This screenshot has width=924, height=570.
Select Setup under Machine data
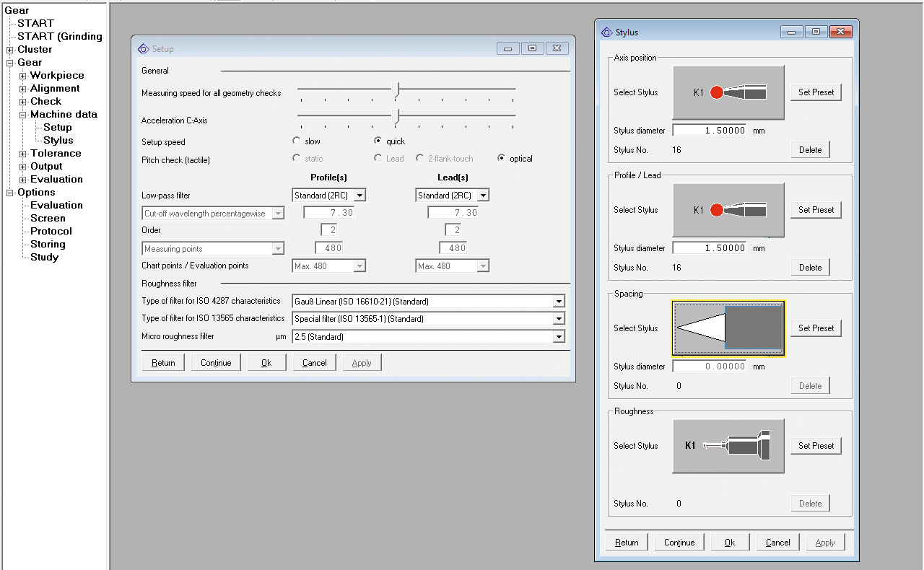click(x=58, y=127)
